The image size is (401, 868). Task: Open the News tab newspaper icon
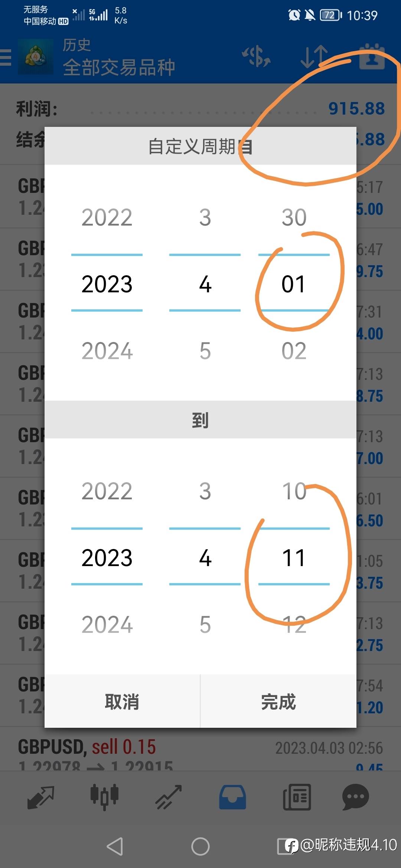coord(297,797)
